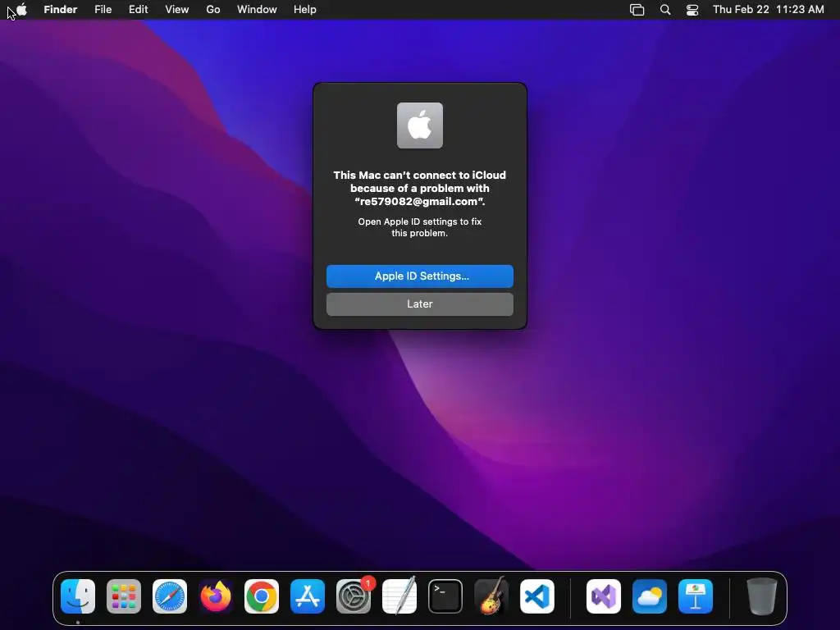This screenshot has width=840, height=630.
Task: Open the Trash in the dock
Action: (761, 596)
